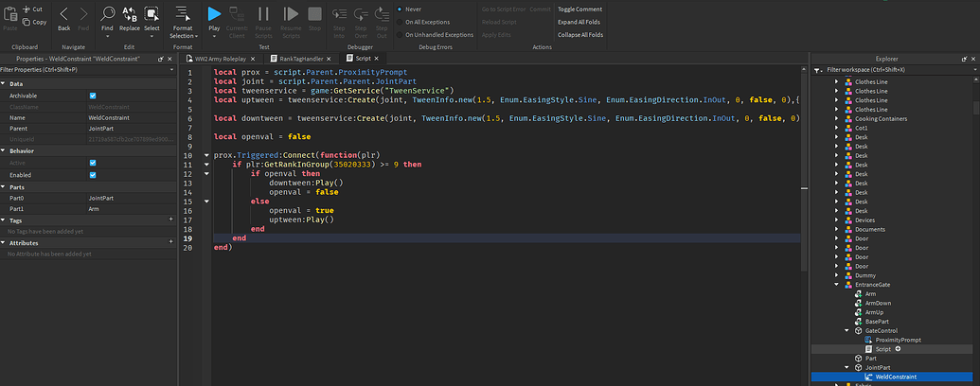This screenshot has width=980, height=386.
Task: Click the Toggle Comment button
Action: [x=580, y=9]
